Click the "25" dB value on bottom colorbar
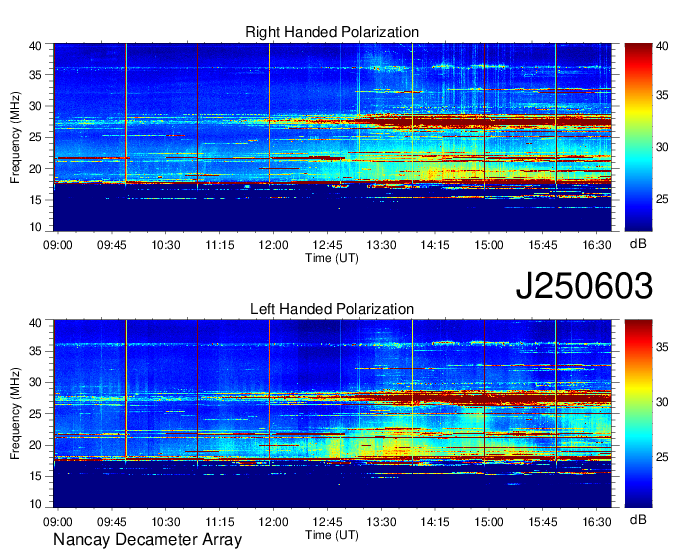The height and width of the screenshot is (552, 680). click(x=662, y=457)
